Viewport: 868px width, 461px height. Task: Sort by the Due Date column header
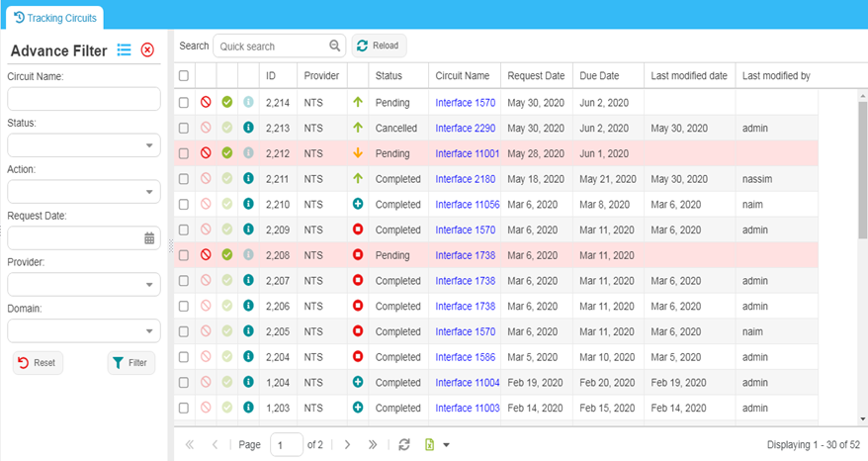tap(599, 76)
